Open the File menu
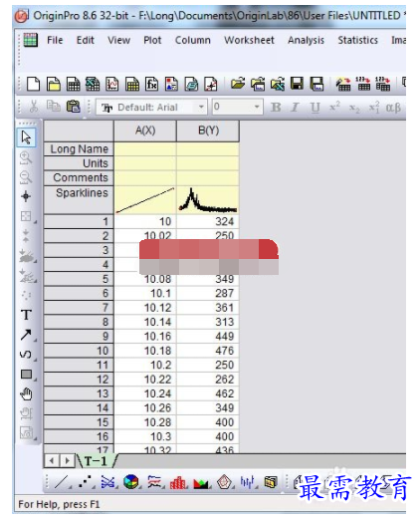Image resolution: width=420 pixels, height=519 pixels. pyautogui.click(x=55, y=40)
